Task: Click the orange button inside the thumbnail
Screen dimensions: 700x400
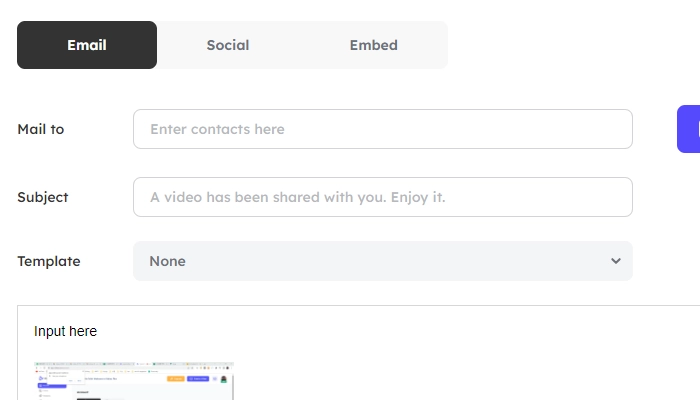Action: point(175,379)
